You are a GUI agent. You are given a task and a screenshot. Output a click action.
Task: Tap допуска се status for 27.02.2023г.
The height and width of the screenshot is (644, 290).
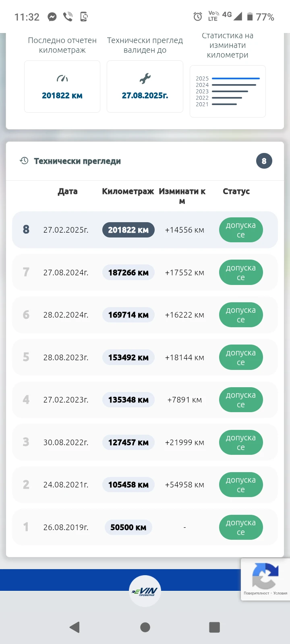(241, 400)
